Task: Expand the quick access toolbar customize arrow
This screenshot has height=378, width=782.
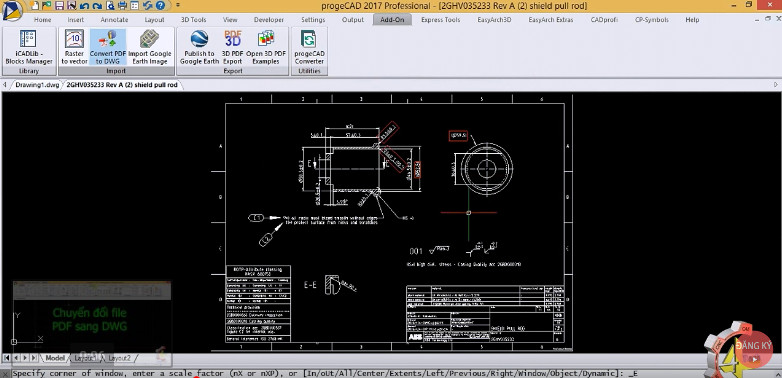Action: pyautogui.click(x=178, y=5)
